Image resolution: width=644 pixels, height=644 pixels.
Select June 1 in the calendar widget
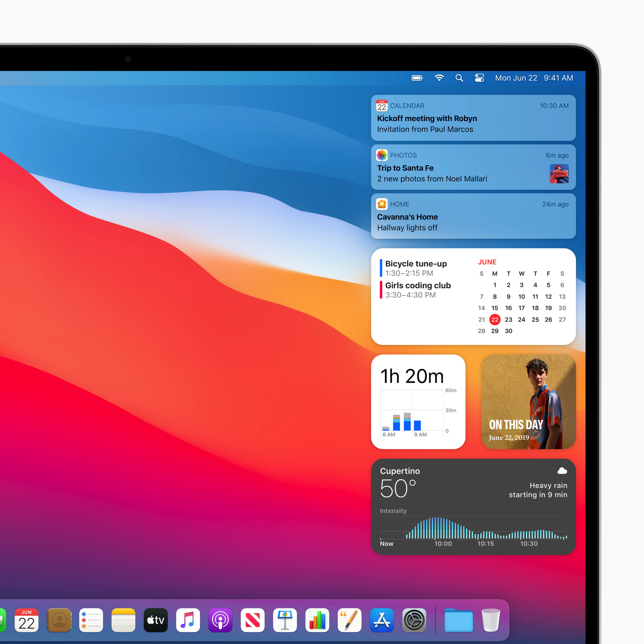pyautogui.click(x=495, y=285)
